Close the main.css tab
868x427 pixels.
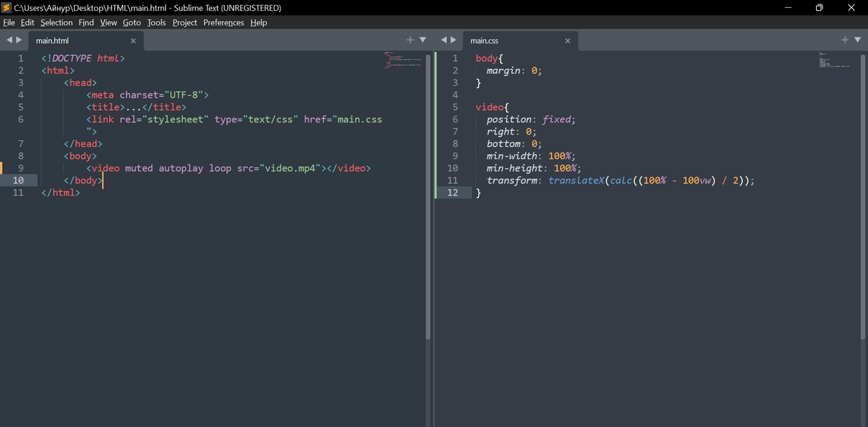[x=568, y=41]
